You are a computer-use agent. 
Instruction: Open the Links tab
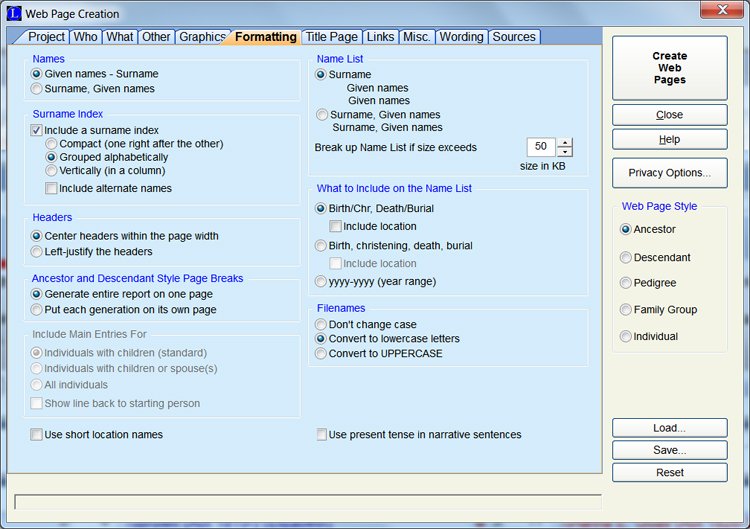380,37
